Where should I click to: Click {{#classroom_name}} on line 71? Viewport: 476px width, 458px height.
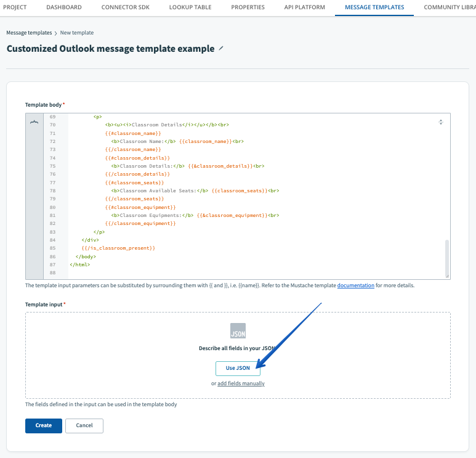pyautogui.click(x=133, y=133)
